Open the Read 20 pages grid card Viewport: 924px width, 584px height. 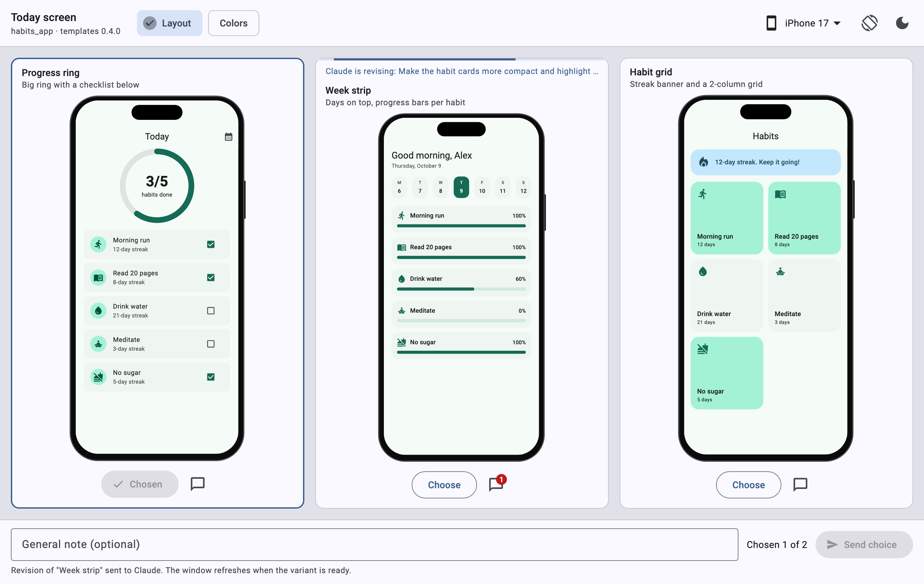click(804, 218)
